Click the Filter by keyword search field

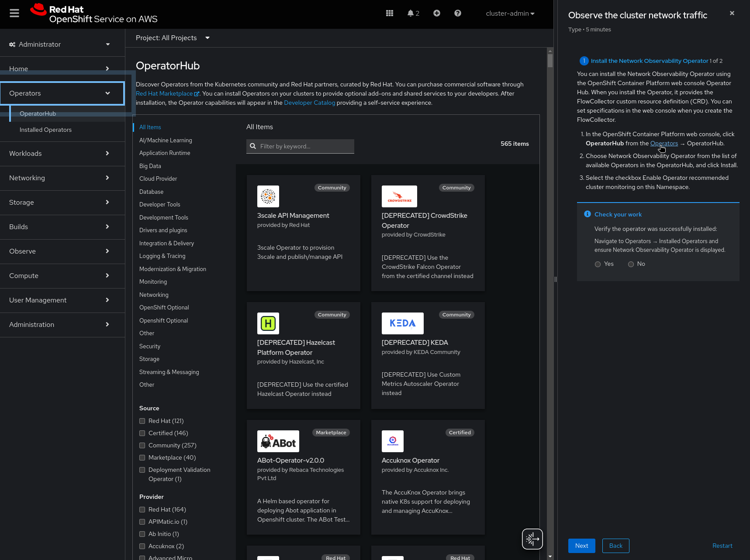click(305, 147)
